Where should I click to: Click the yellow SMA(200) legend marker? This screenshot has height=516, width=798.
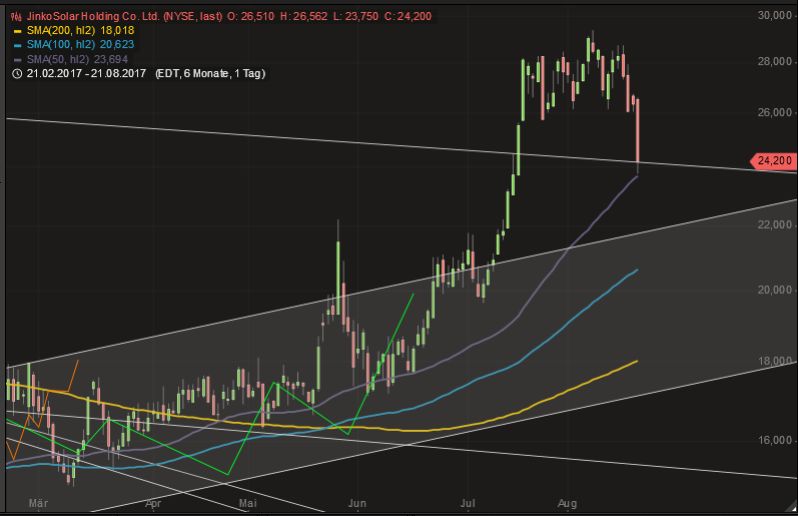click(x=18, y=31)
